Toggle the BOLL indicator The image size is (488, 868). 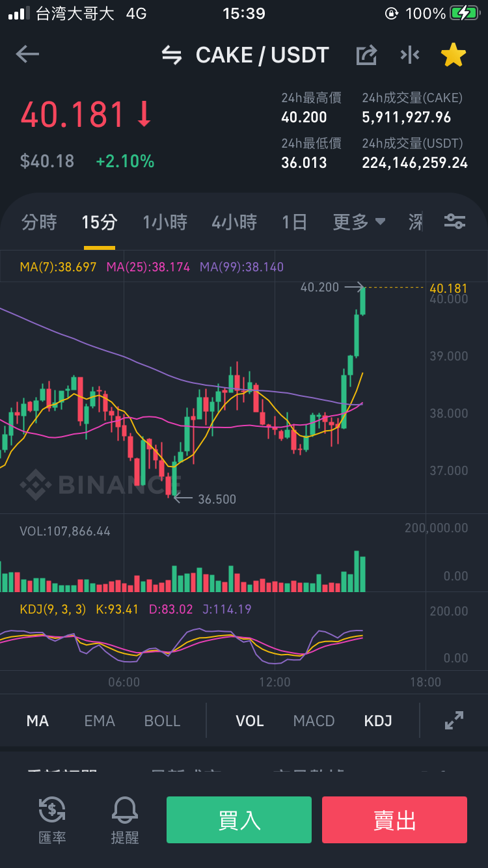pos(162,721)
